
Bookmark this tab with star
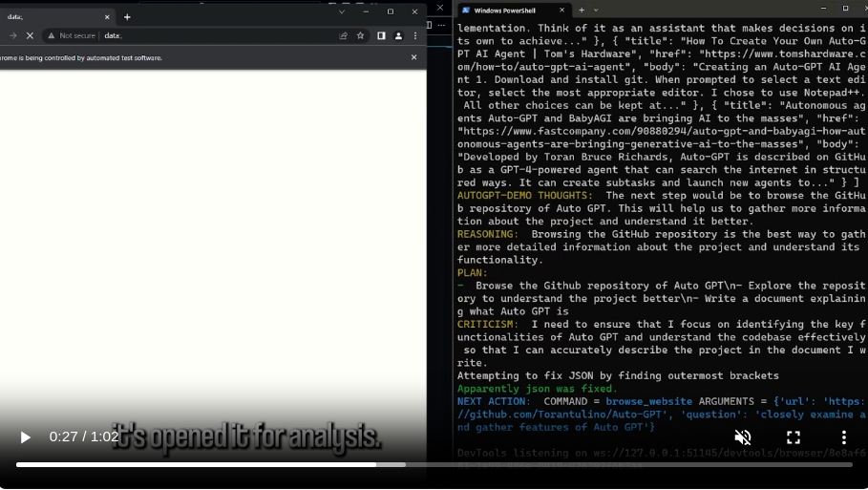click(360, 35)
